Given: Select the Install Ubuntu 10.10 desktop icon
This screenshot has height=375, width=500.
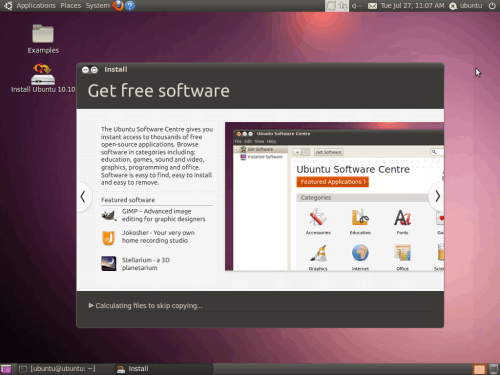Looking at the screenshot, I should 43,78.
